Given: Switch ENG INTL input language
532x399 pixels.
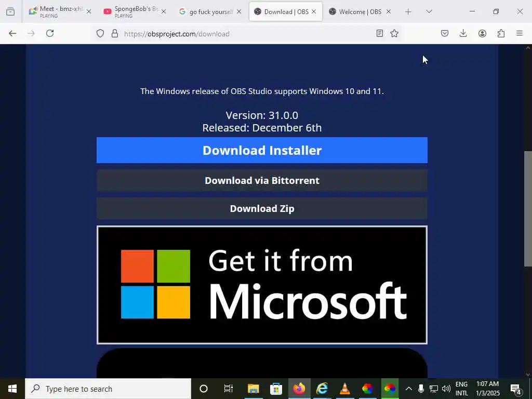Looking at the screenshot, I should pos(461,389).
